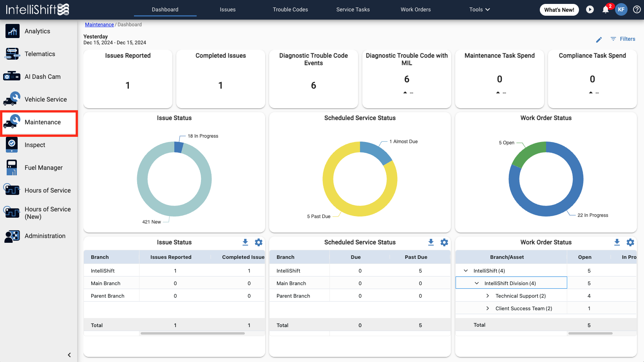Viewport: 644px width, 362px height.
Task: Open the Trouble Codes tab
Action: point(290,9)
